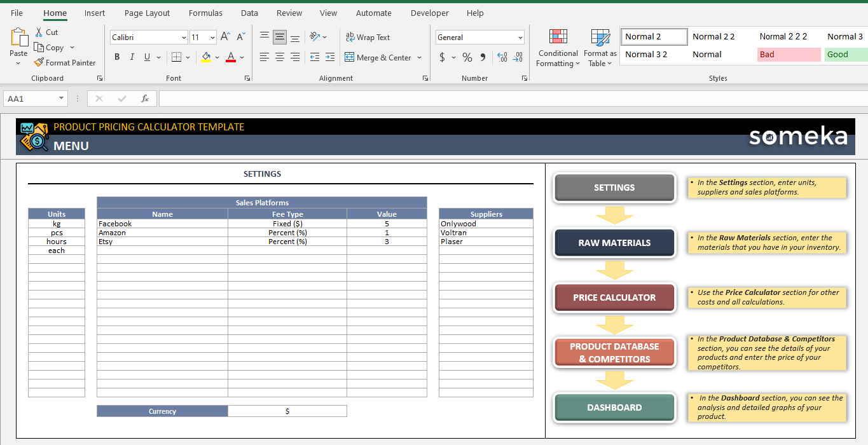Expand the Number Format dropdown showing General
This screenshot has height=445, width=868.
click(520, 37)
